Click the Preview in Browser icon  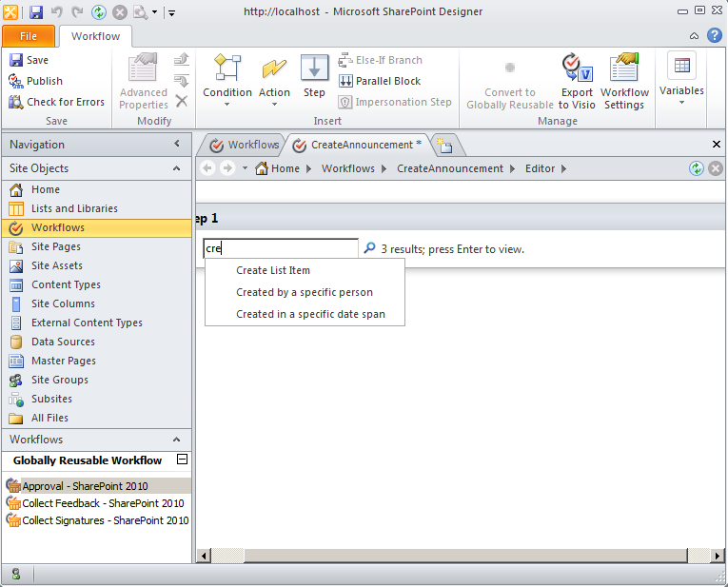pos(141,12)
